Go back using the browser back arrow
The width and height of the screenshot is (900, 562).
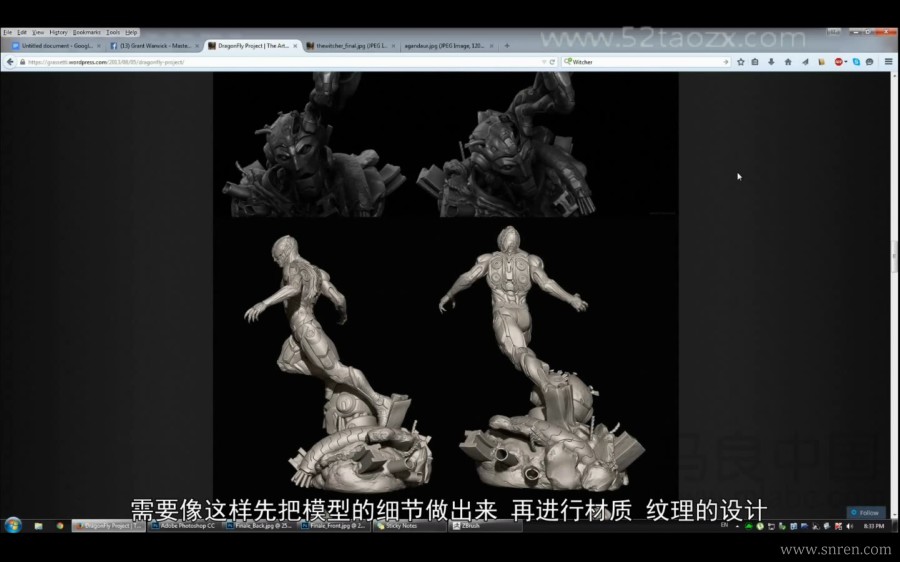(10, 62)
